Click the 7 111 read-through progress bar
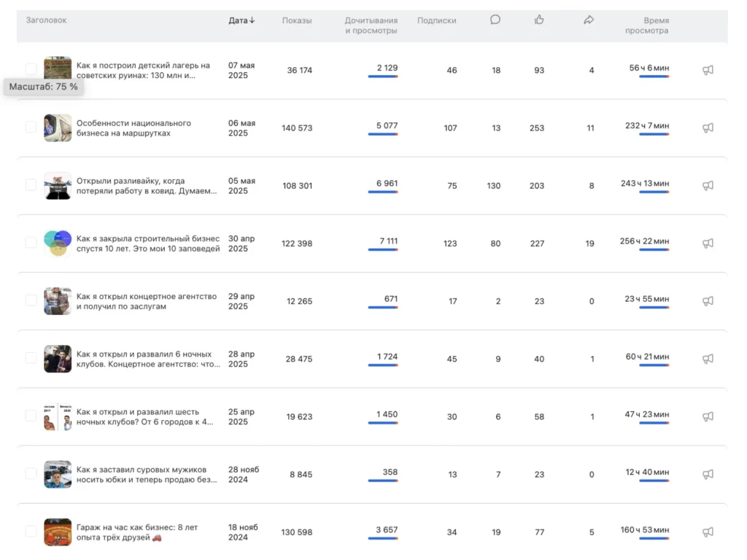Screen dimensions: 747x560 382,250
